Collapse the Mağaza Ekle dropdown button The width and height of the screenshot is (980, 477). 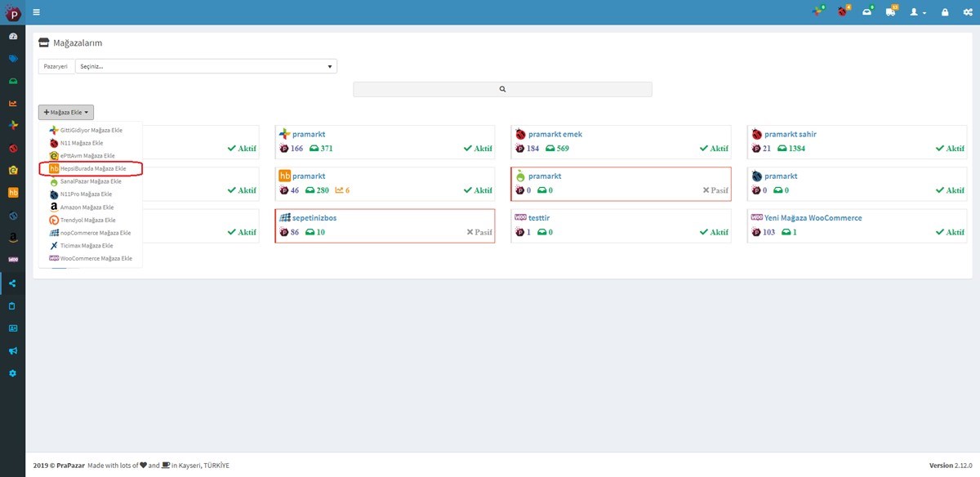click(x=66, y=112)
